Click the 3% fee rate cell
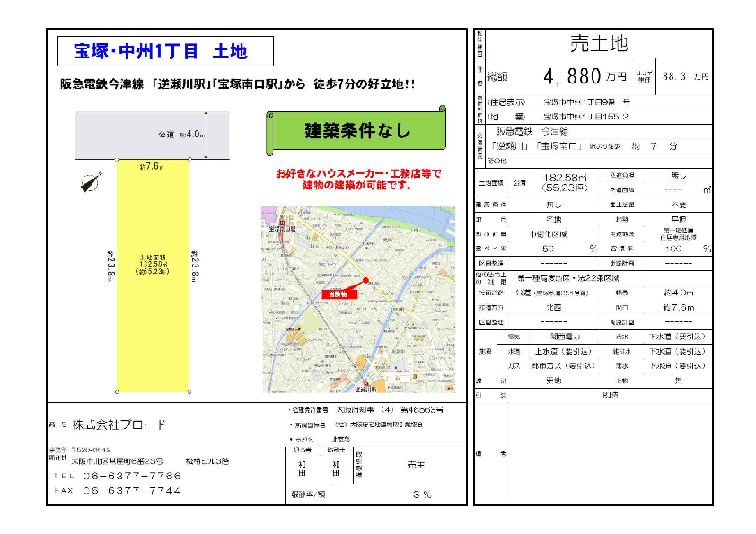 point(422,495)
